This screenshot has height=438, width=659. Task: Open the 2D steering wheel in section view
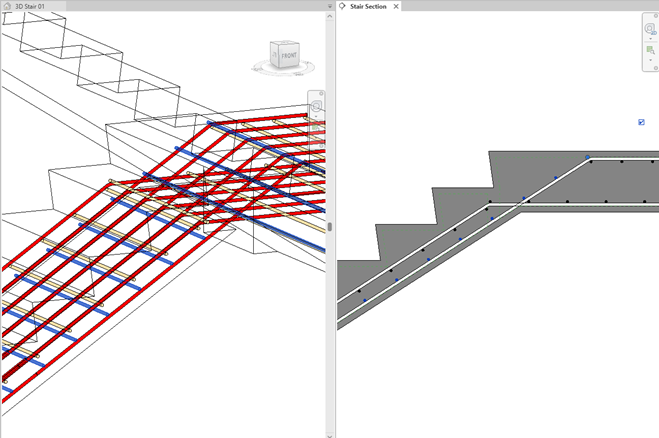650,30
